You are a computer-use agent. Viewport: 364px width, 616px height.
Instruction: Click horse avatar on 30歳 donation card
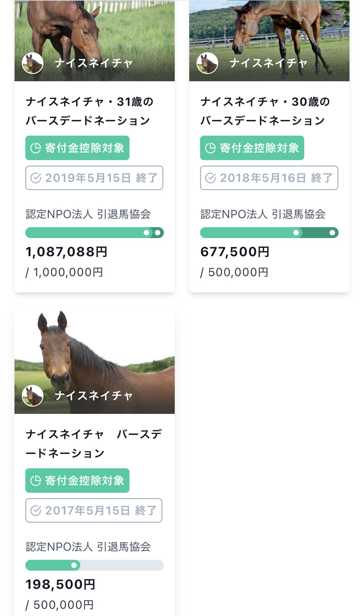tap(207, 63)
